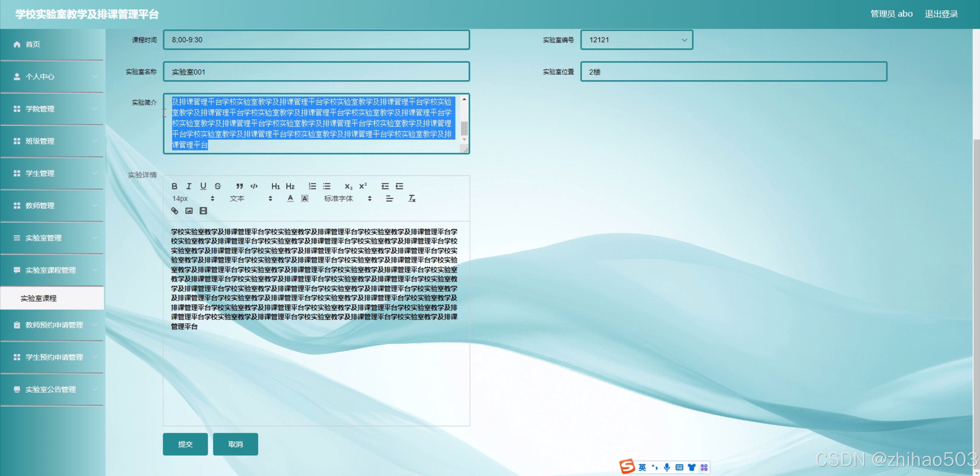Toggle underline formatting

(203, 186)
